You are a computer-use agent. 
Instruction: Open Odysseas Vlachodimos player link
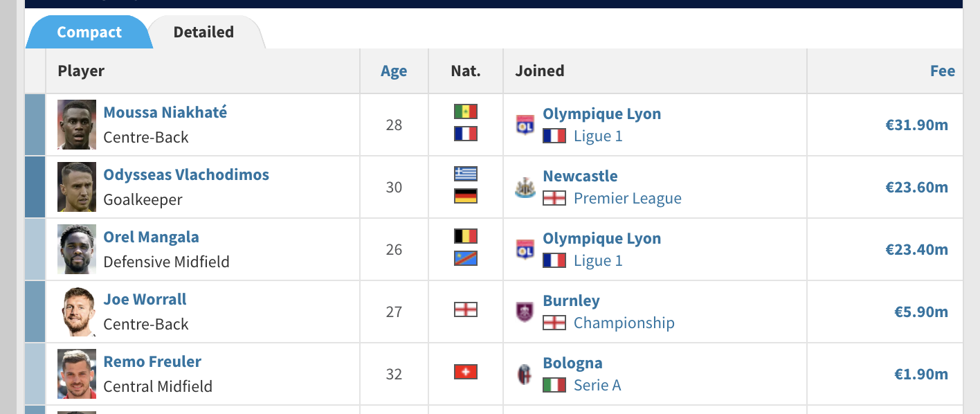coord(186,174)
